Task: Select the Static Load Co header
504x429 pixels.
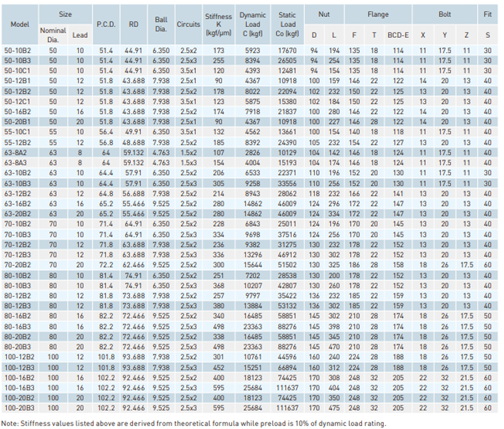Action: click(x=287, y=24)
